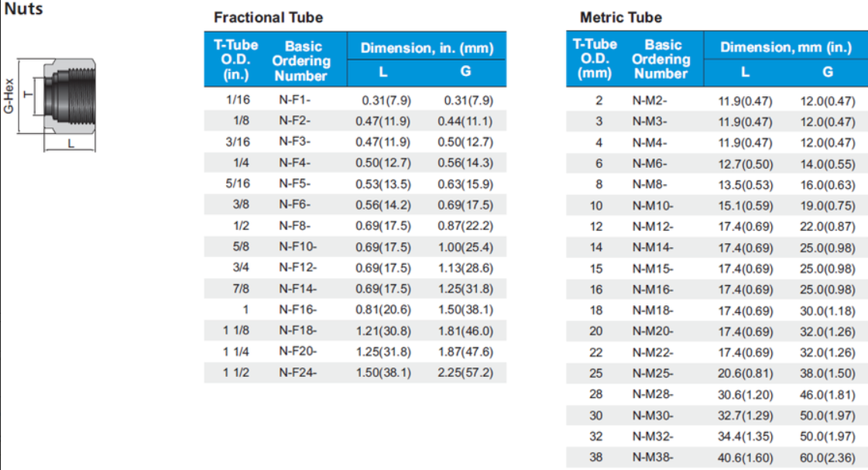Select the Fractional Tube table title

pyautogui.click(x=268, y=17)
